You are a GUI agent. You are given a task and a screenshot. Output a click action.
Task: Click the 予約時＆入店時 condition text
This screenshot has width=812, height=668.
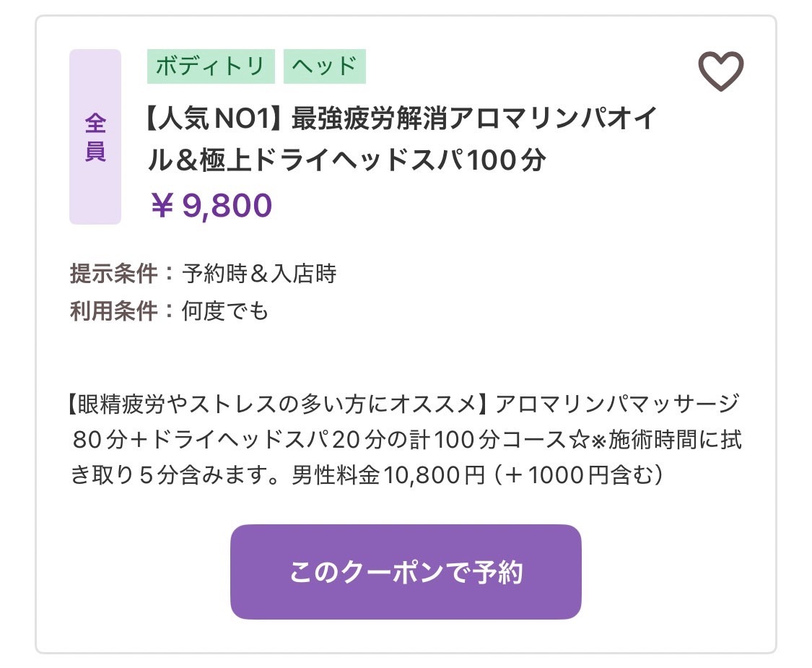tap(259, 273)
